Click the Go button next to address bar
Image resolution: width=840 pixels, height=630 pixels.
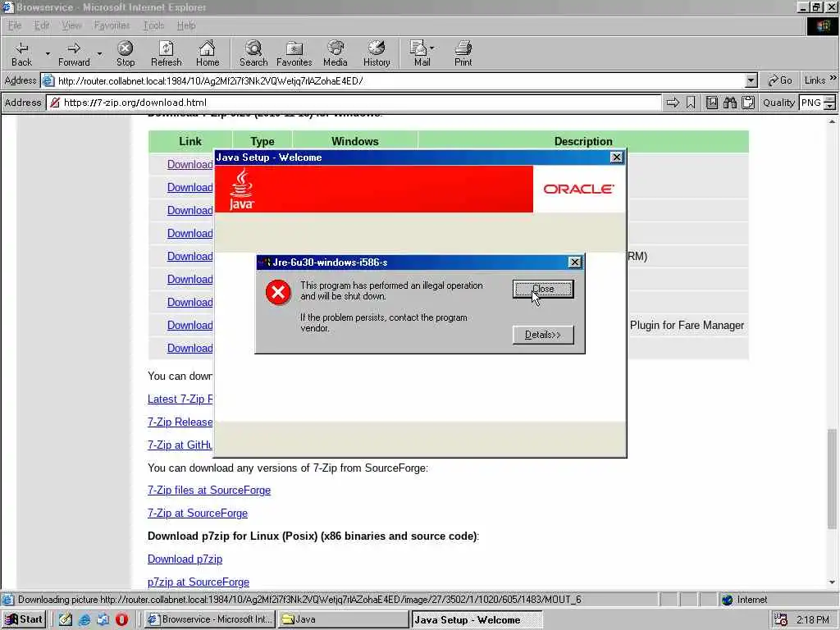780,80
